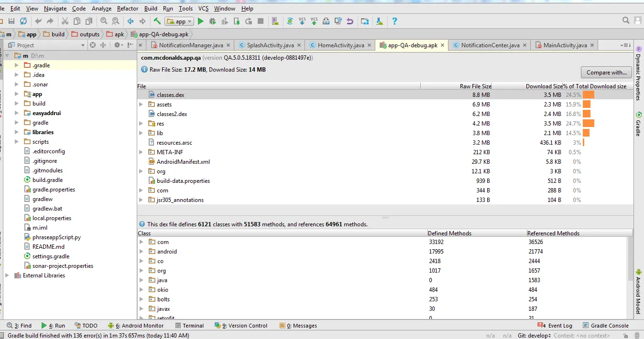Click the Debug bug icon

click(x=213, y=21)
